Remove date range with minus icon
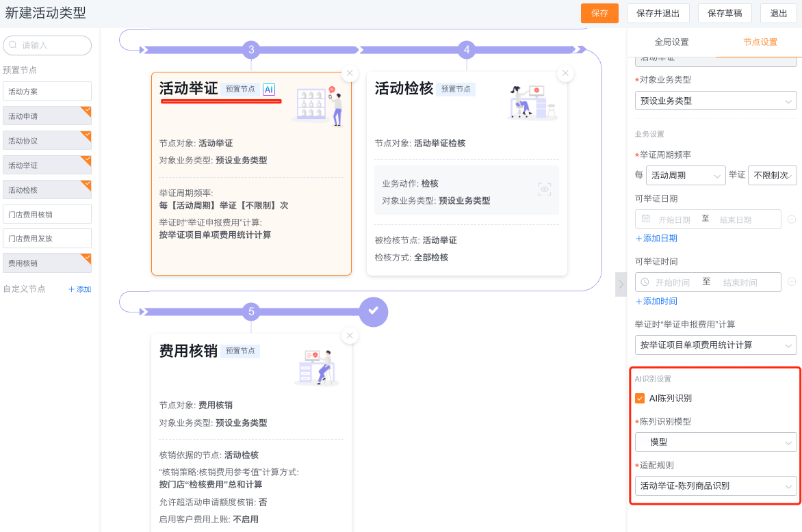This screenshot has width=802, height=532. coord(791,220)
